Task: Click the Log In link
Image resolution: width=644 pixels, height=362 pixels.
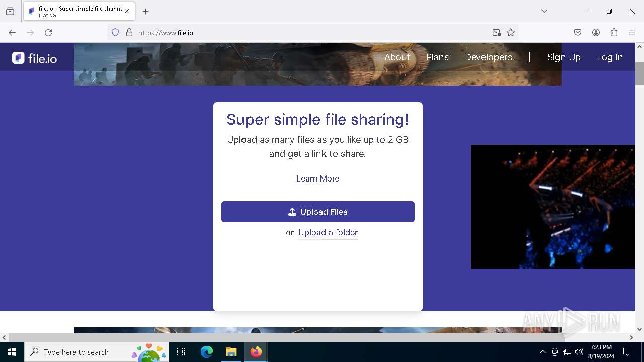Action: point(610,57)
